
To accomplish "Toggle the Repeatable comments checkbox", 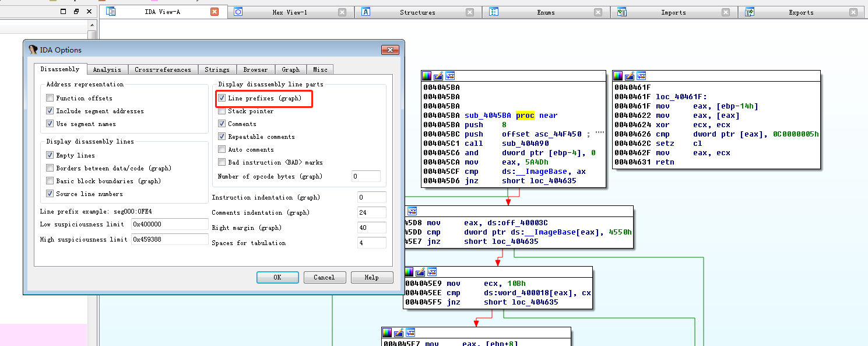I will click(x=222, y=137).
